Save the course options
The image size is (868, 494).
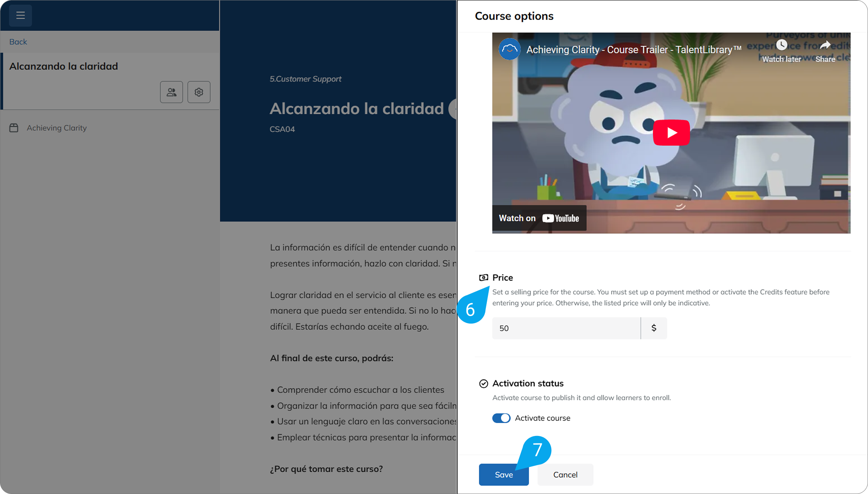(x=504, y=474)
